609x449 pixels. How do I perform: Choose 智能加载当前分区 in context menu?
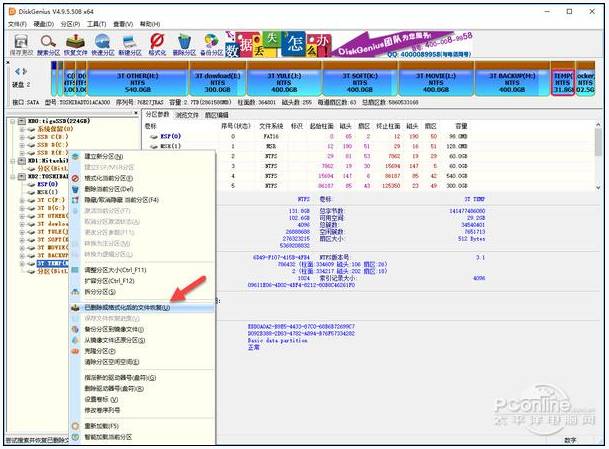[x=108, y=437]
